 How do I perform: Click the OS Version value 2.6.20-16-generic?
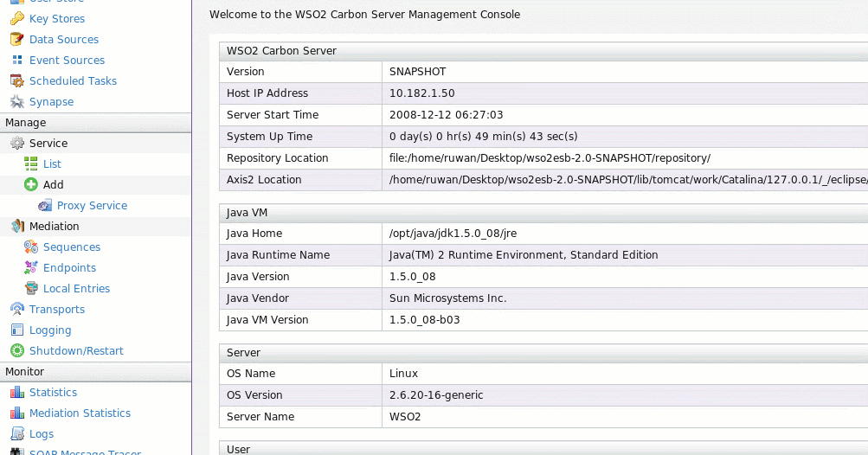pyautogui.click(x=436, y=394)
